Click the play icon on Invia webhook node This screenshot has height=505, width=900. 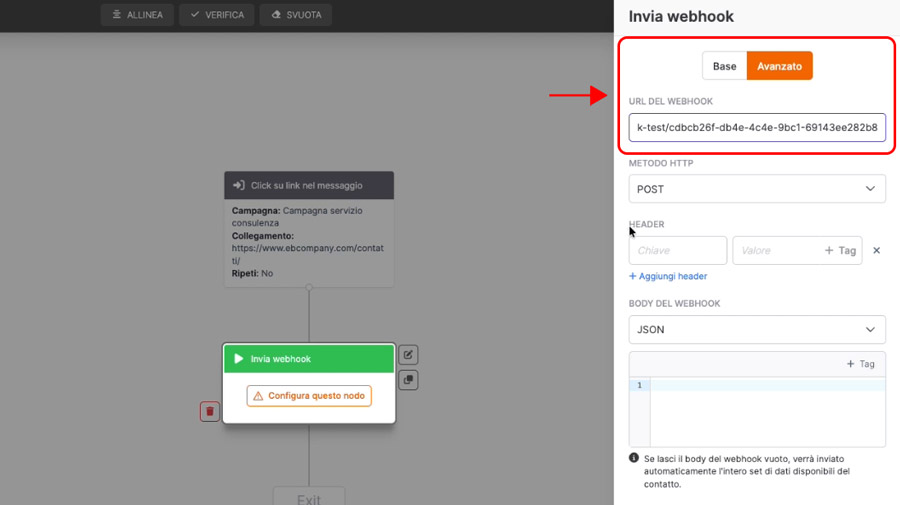[x=239, y=359]
